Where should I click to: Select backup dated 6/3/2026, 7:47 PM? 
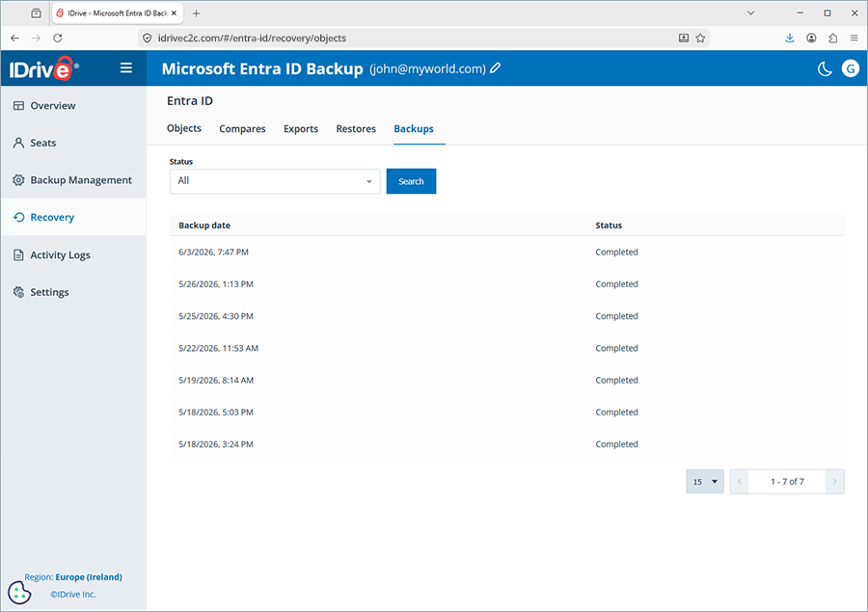[x=507, y=252]
